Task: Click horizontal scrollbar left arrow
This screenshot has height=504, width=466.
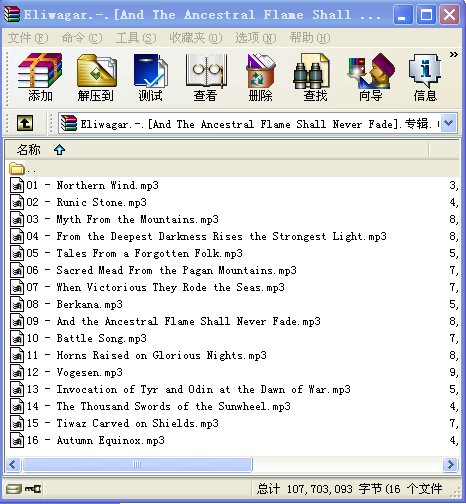Action: (13, 464)
